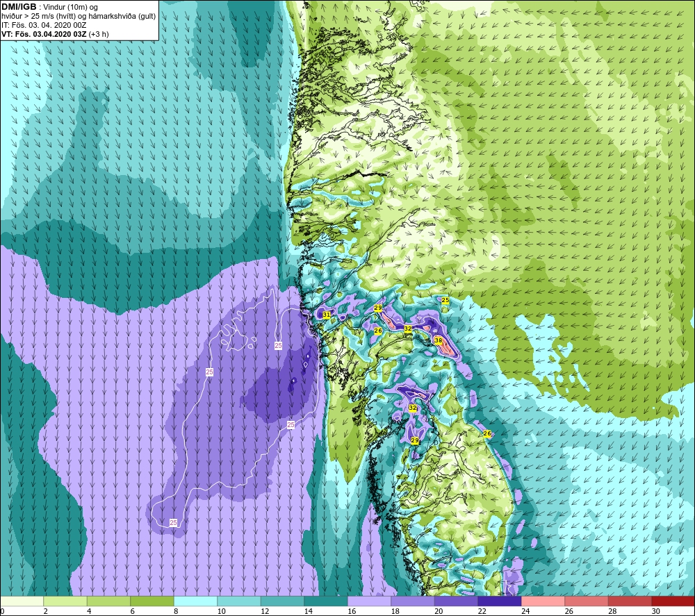
Task: Click the legend scale number 18
Action: [395, 611]
